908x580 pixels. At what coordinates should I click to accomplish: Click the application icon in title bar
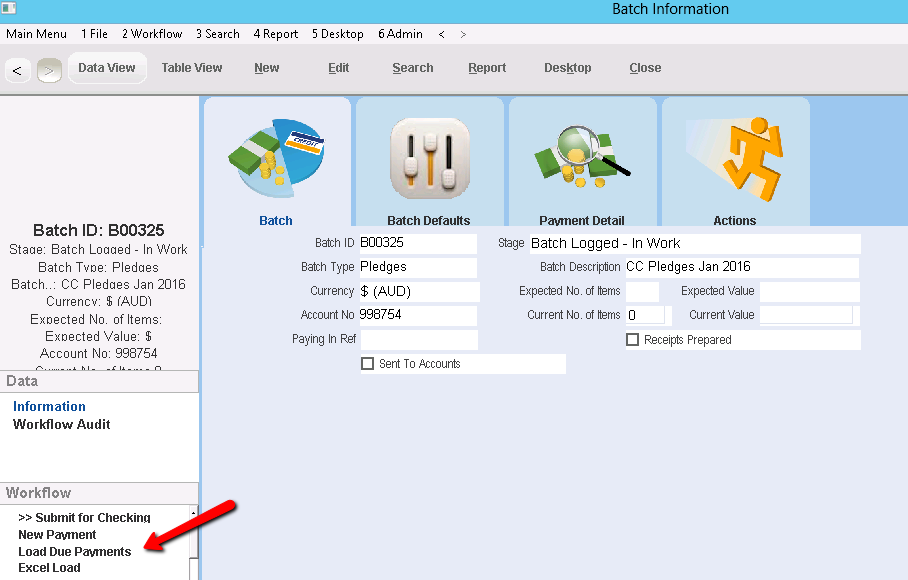tap(9, 9)
